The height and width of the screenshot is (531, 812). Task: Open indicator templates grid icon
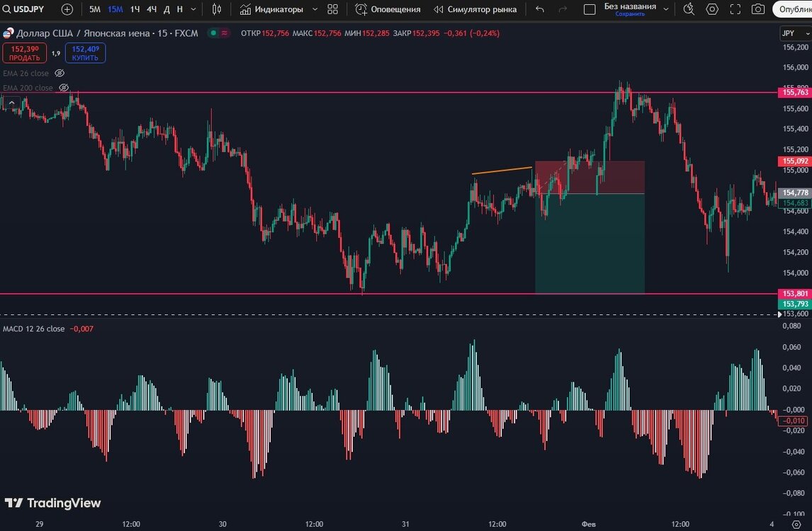333,9
